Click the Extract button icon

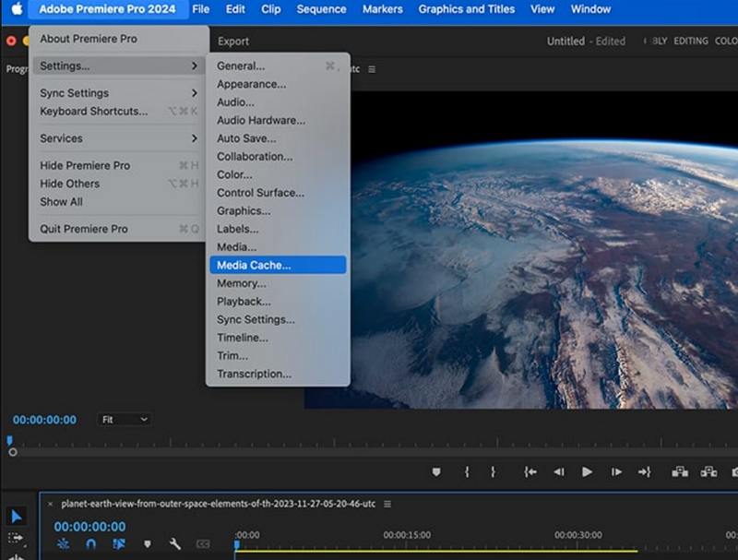(x=708, y=471)
